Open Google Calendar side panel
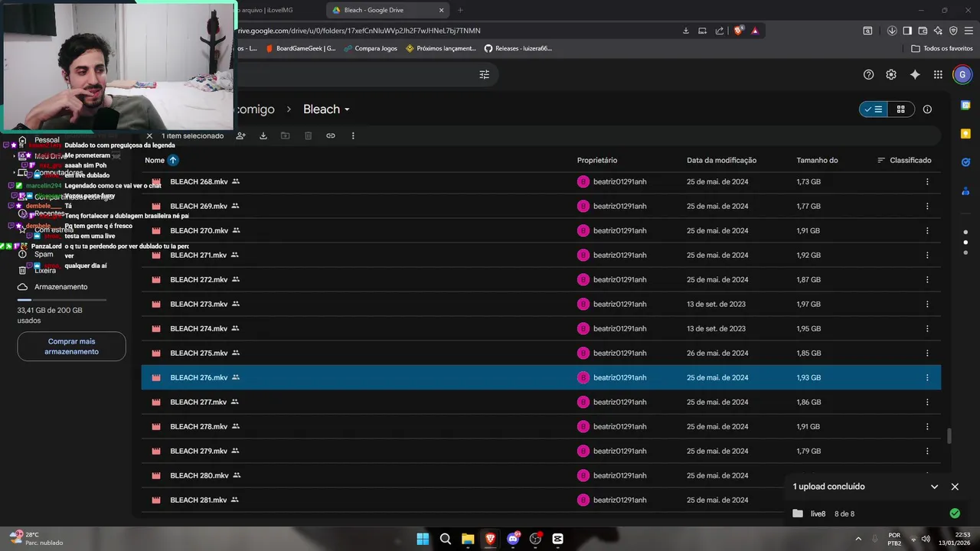 coord(965,106)
